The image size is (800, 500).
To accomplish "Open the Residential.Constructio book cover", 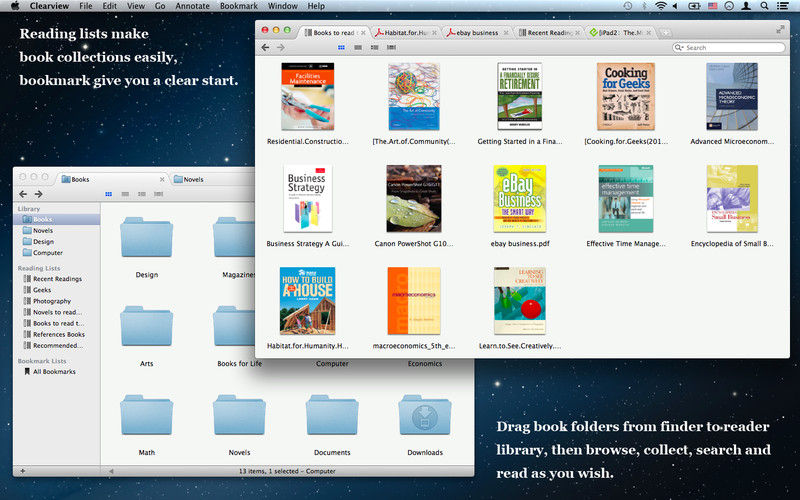I will click(x=308, y=96).
